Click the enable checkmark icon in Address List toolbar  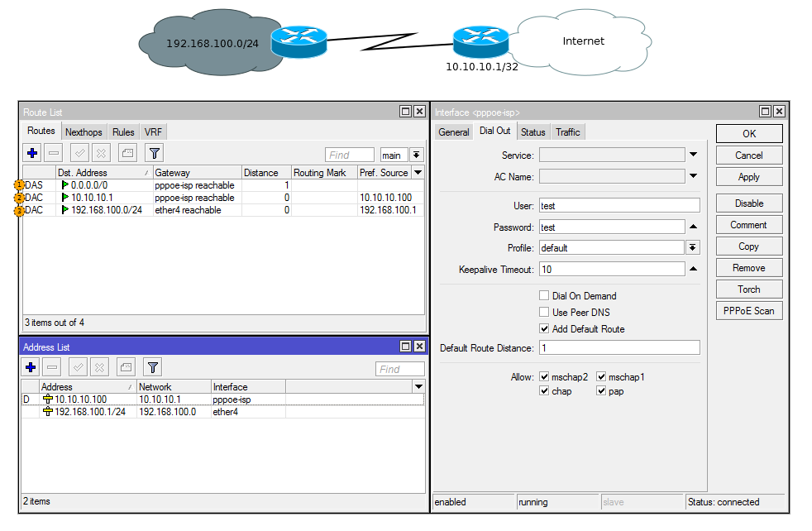point(79,367)
